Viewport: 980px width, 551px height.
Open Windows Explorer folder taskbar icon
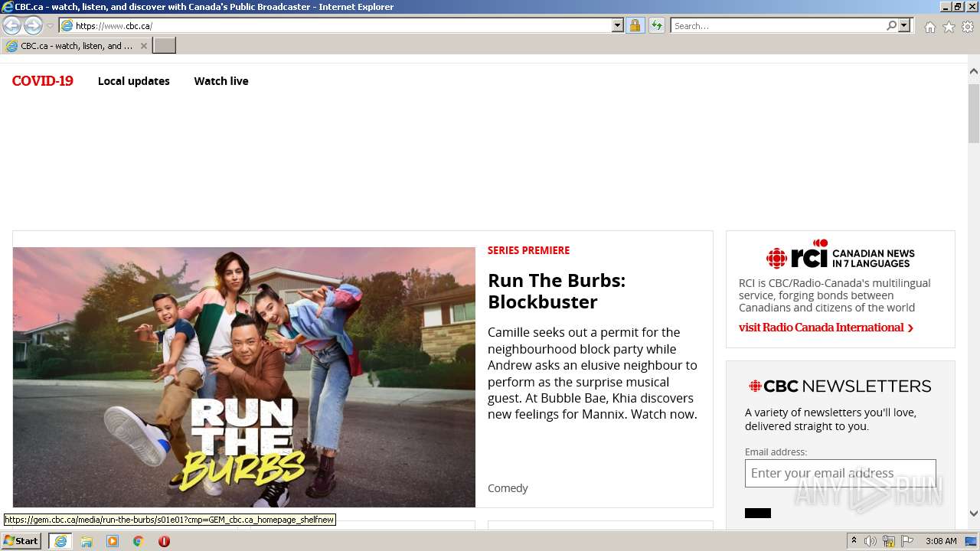(87, 541)
